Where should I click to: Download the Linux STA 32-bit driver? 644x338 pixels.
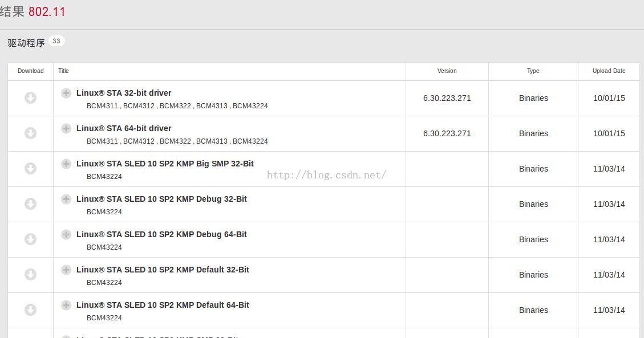point(30,98)
